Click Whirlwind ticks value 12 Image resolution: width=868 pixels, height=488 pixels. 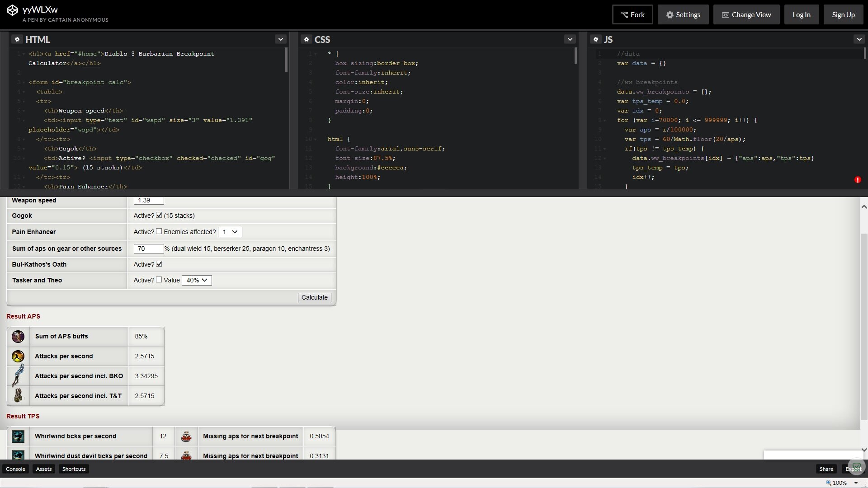tap(163, 436)
